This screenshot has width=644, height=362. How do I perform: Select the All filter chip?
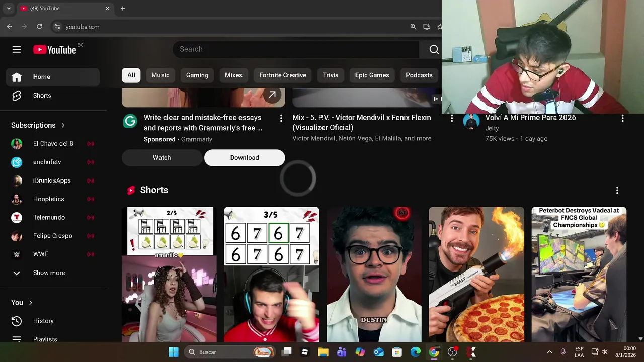pyautogui.click(x=131, y=75)
